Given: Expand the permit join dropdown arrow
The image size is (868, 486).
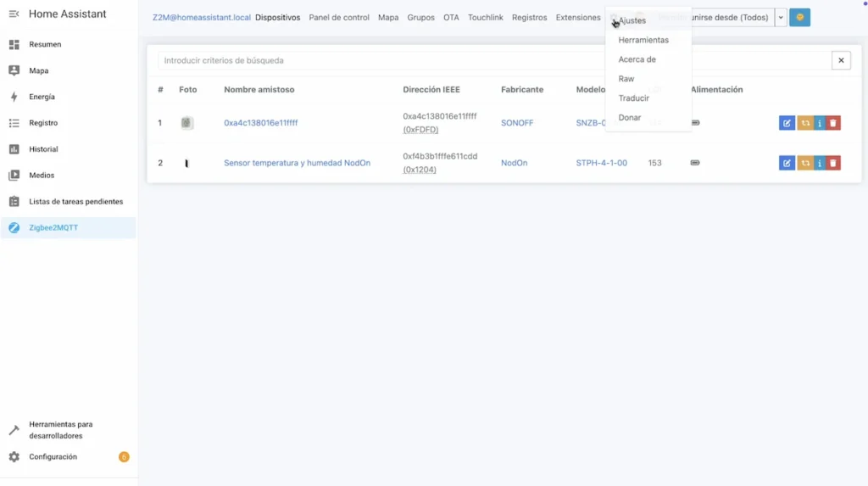Looking at the screenshot, I should point(780,18).
